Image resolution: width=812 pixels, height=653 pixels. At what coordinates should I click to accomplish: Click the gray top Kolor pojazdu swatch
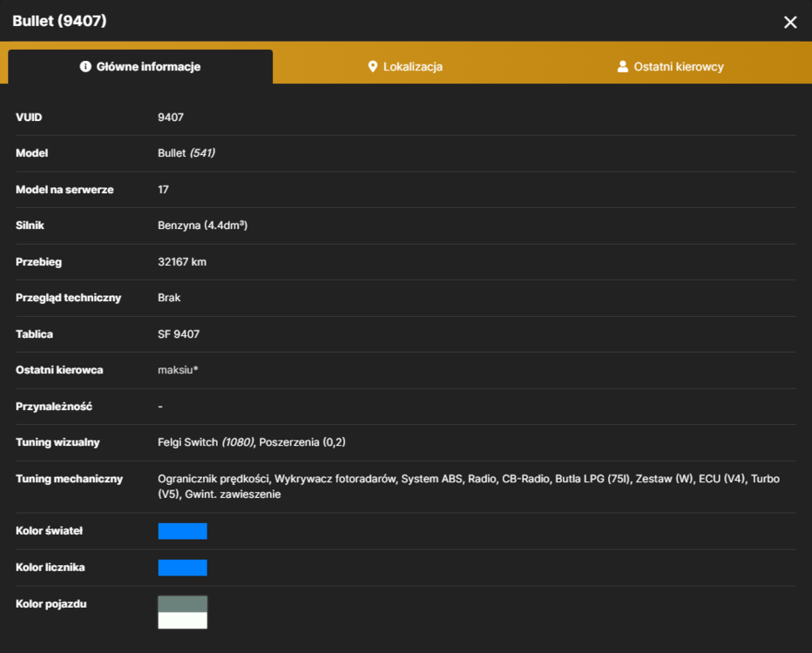coord(182,604)
